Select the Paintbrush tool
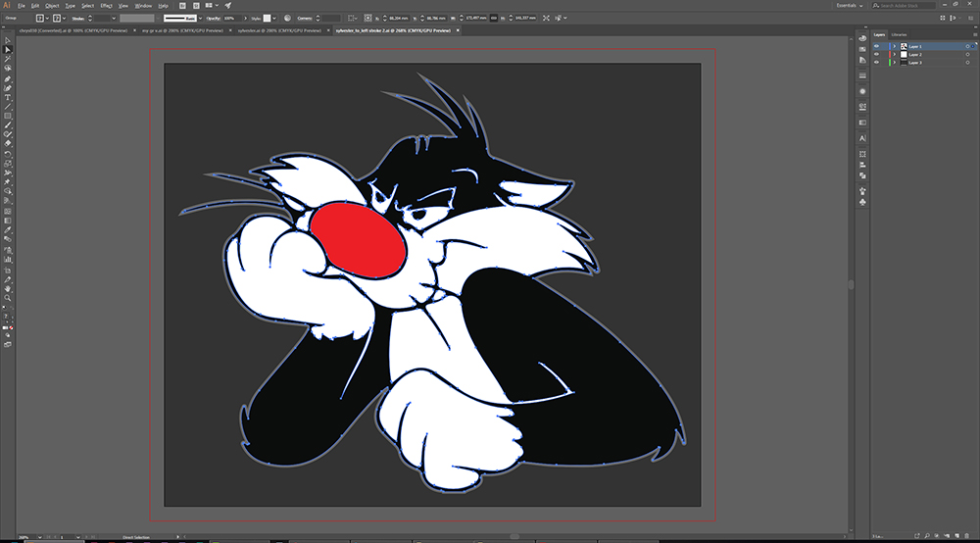The height and width of the screenshot is (543, 980). 8,125
